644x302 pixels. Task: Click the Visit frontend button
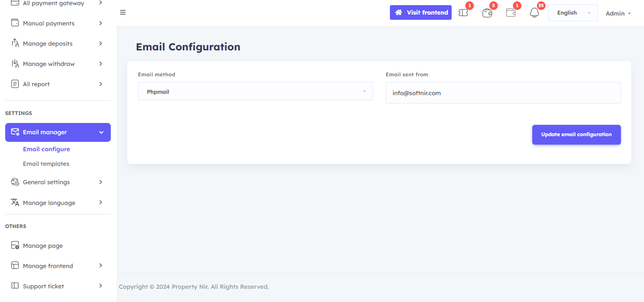(x=421, y=13)
